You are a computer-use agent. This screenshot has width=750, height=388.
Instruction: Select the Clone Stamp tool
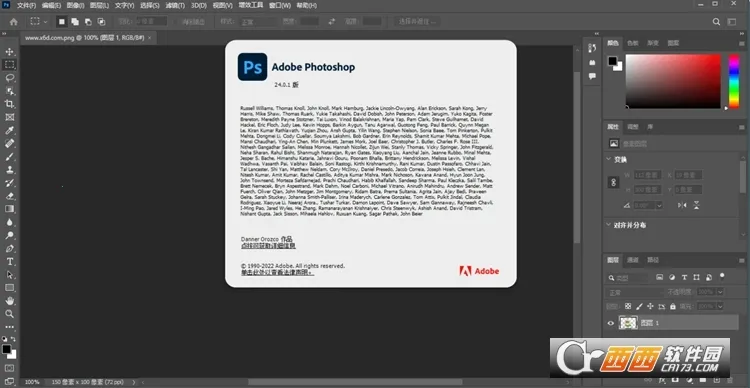[10, 169]
